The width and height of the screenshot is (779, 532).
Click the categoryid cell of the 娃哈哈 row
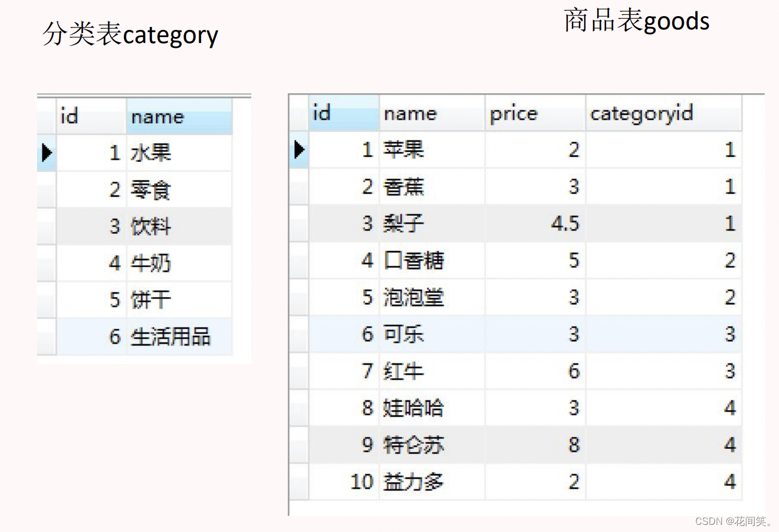pos(664,408)
